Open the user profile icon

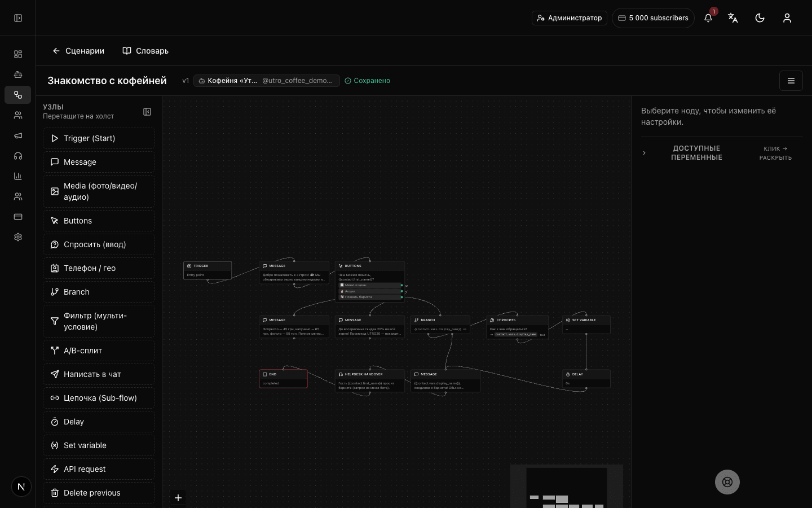pyautogui.click(x=787, y=18)
